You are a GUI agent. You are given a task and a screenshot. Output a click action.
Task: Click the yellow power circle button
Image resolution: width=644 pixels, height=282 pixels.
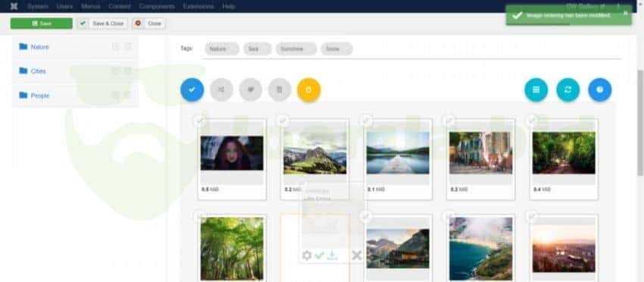309,89
